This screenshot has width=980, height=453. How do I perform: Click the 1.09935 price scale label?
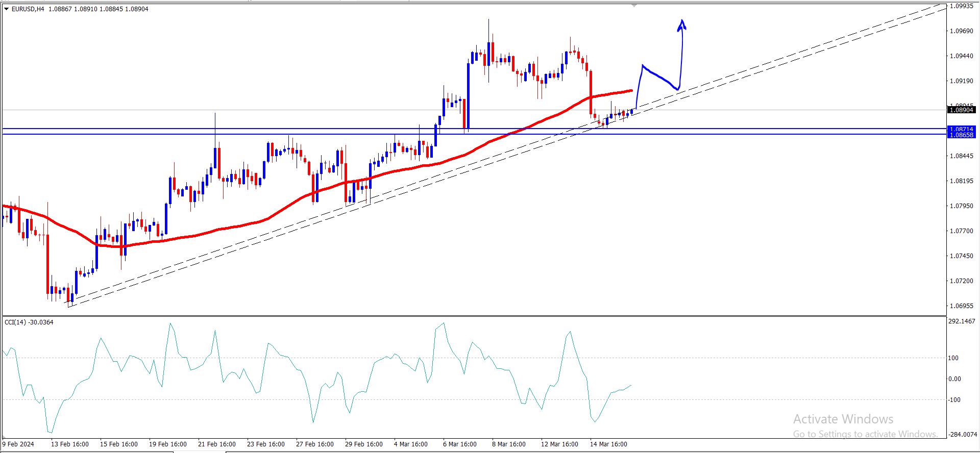(961, 6)
